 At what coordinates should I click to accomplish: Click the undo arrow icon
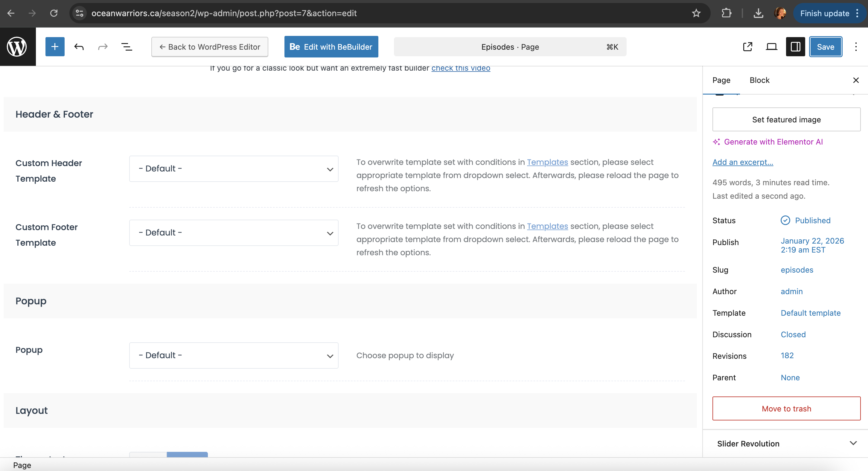79,46
